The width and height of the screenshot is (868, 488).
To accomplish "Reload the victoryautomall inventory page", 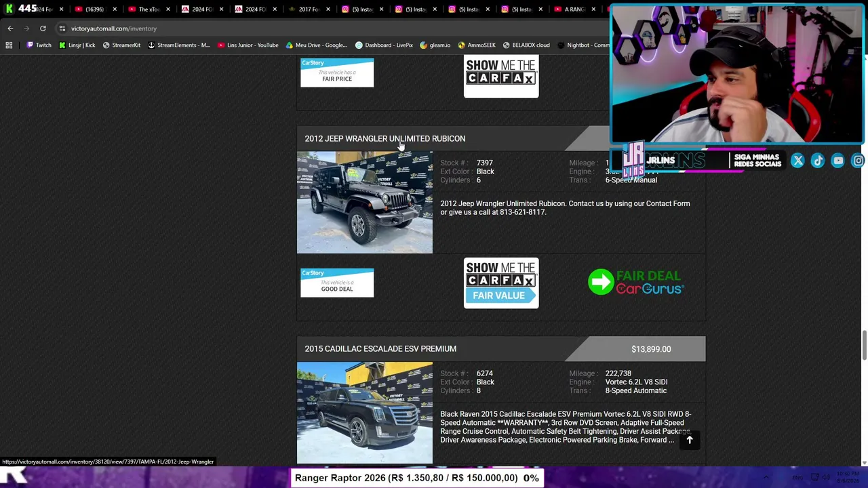I will (x=43, y=28).
